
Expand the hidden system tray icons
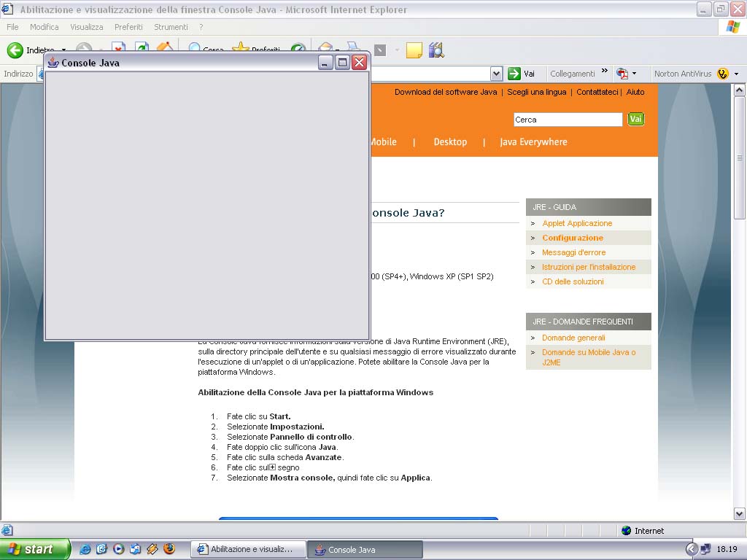(692, 549)
